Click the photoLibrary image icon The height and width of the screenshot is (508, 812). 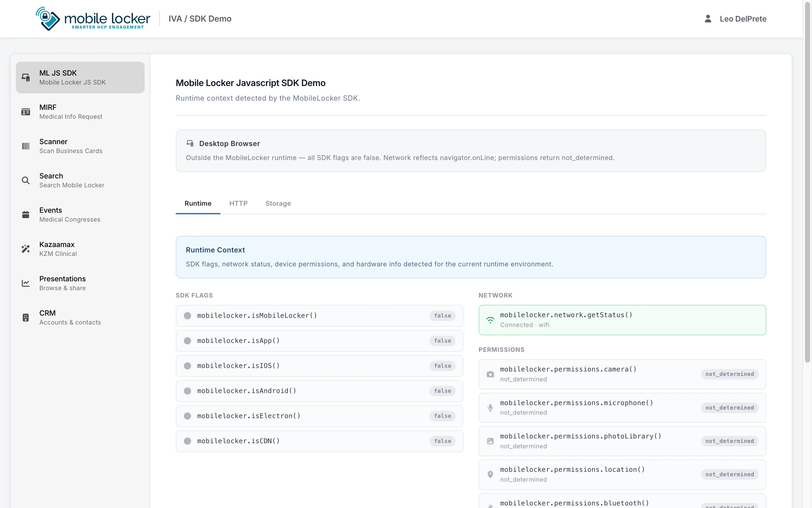tap(490, 441)
